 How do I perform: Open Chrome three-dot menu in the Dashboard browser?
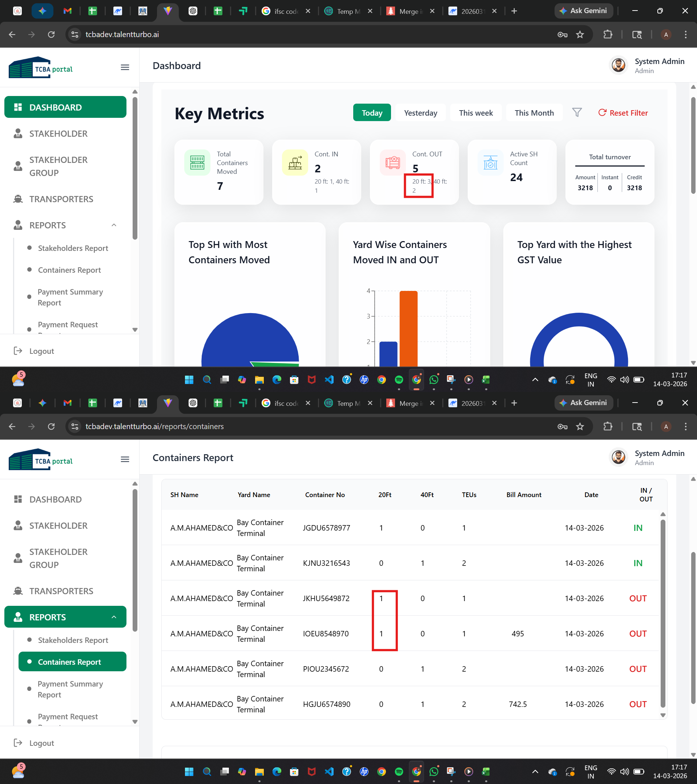tap(685, 35)
